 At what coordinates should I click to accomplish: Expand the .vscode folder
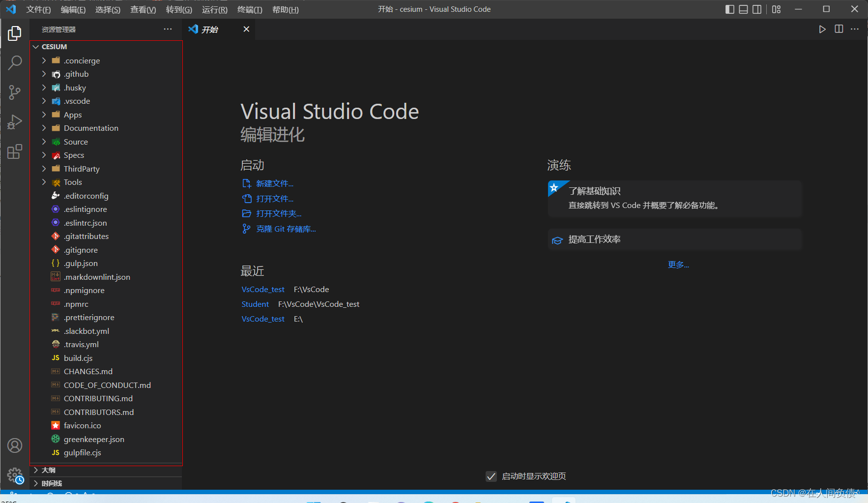pyautogui.click(x=44, y=101)
